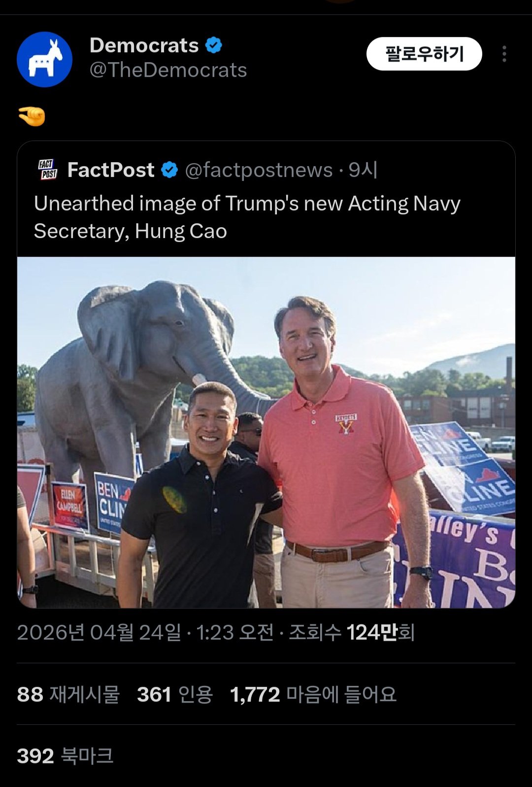This screenshot has height=787, width=532.
Task: Click the pinching hand emoji in post
Action: 32,116
